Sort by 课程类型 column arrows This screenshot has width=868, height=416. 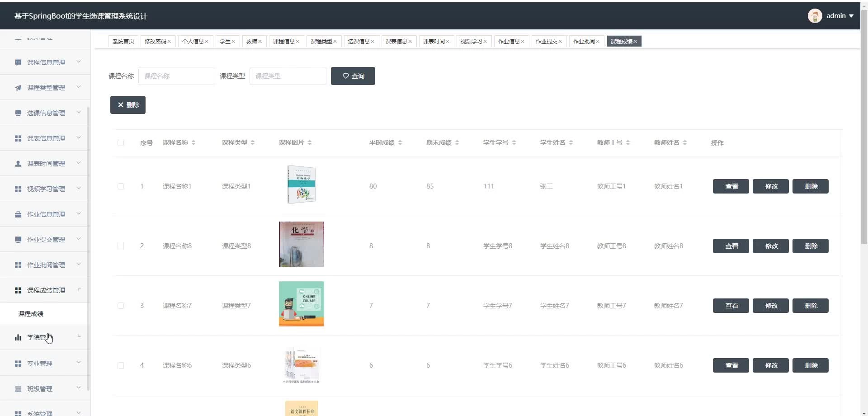point(253,142)
